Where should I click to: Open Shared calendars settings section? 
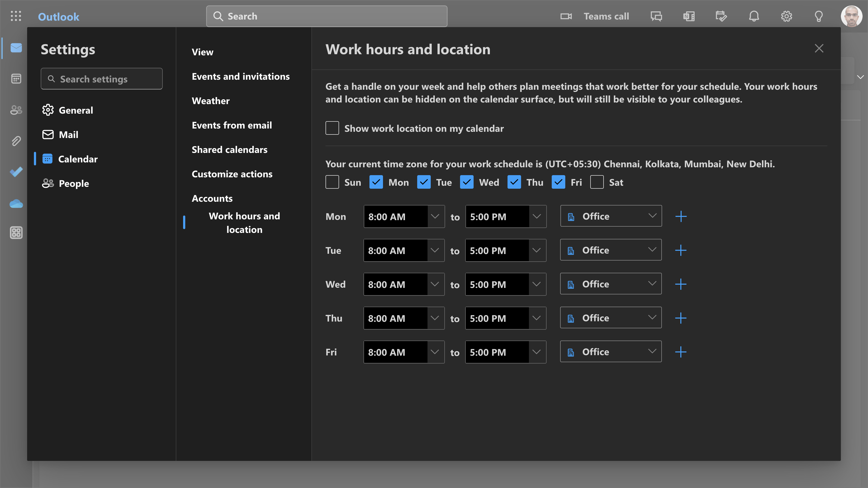[229, 150]
